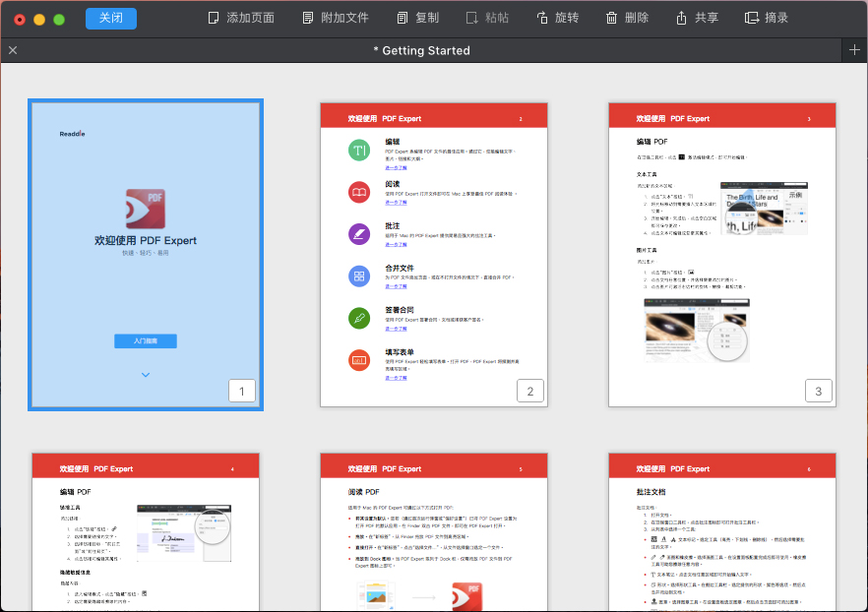Select the page 4 thumbnail 编辑 PDF

[146, 532]
